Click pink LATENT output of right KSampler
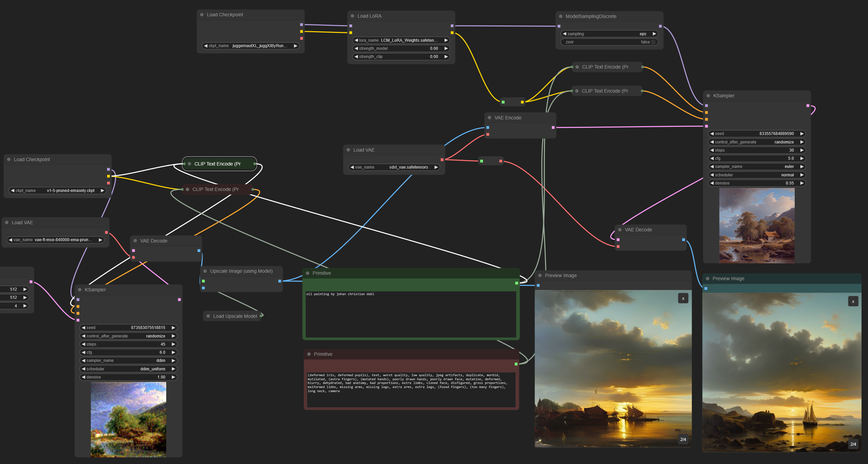 coord(808,106)
